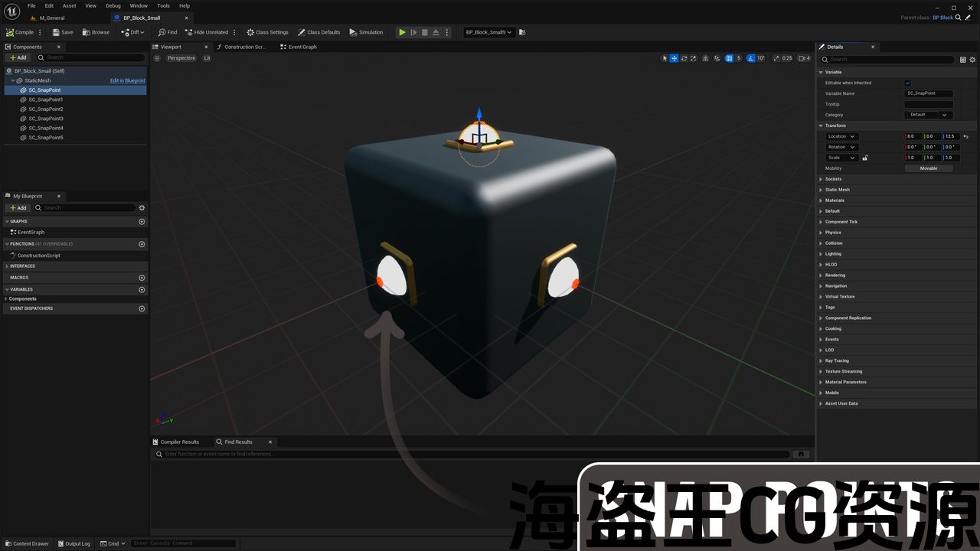This screenshot has height=551, width=980.
Task: Toggle the Scale lock ratio icon
Action: point(865,158)
